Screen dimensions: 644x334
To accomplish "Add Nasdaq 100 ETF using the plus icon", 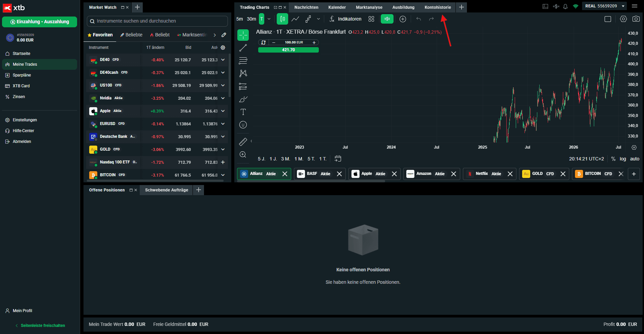I will [x=223, y=162].
